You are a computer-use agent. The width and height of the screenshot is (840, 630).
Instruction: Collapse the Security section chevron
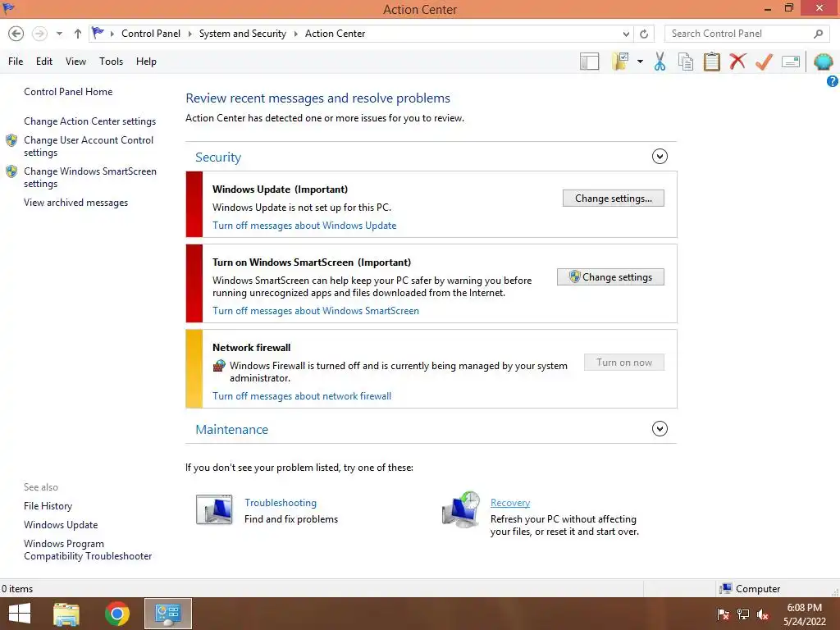(660, 157)
